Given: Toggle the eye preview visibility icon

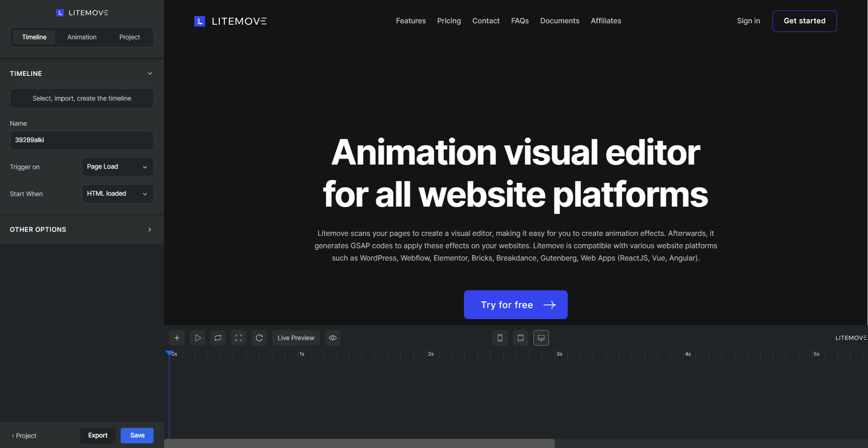Looking at the screenshot, I should point(332,337).
